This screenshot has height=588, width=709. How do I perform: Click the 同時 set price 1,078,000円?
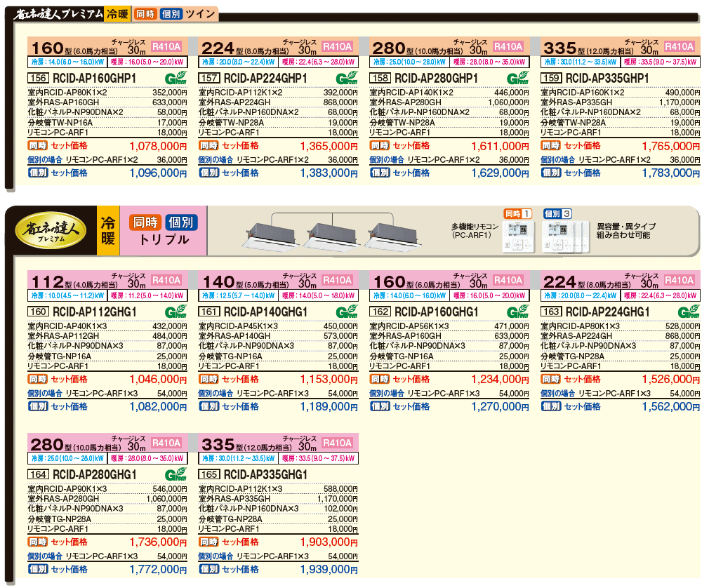[158, 146]
